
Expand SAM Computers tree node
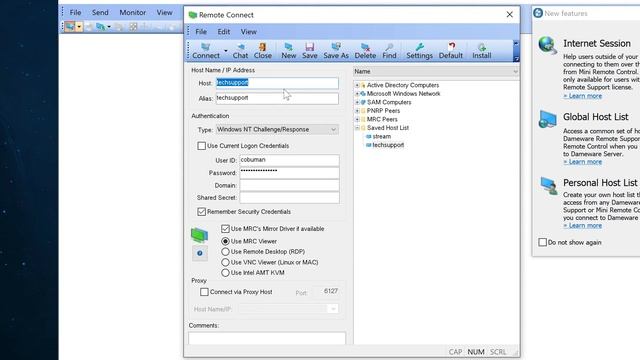pyautogui.click(x=357, y=102)
